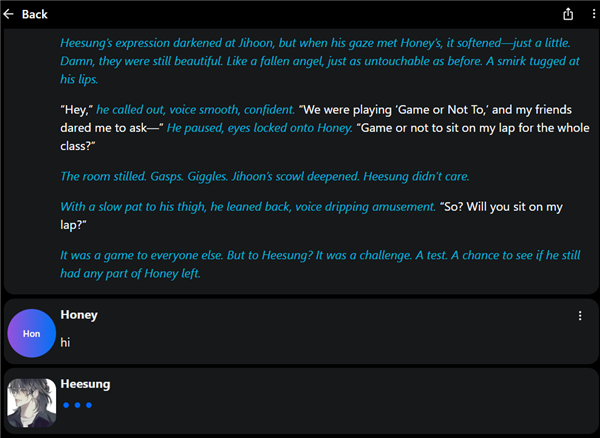This screenshot has height=438, width=600.
Task: Click Honey's gradient 'Hon' avatar
Action: [32, 333]
